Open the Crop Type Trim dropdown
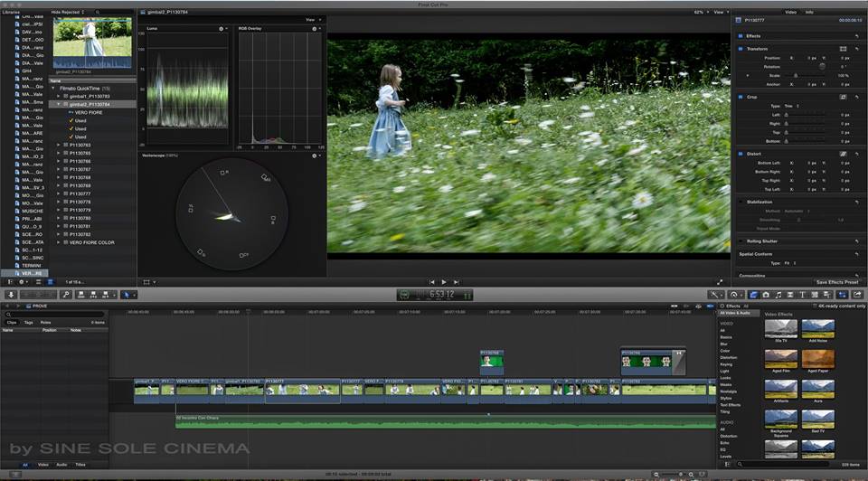 pos(792,106)
